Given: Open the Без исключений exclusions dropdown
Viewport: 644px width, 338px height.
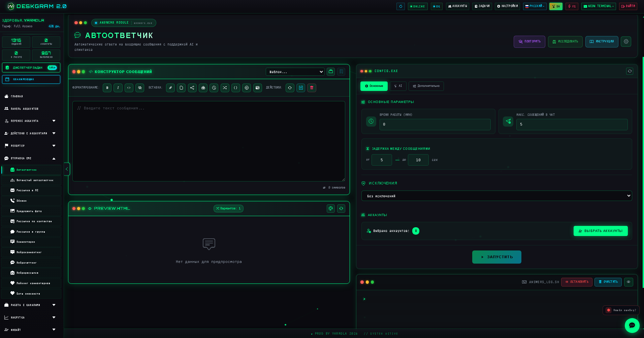Looking at the screenshot, I should point(496,196).
